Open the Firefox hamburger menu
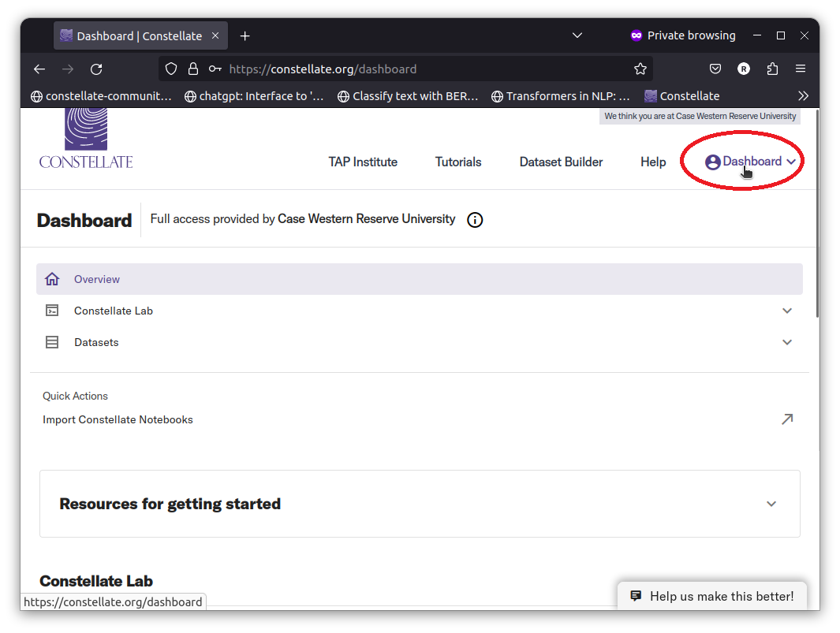Image resolution: width=840 pixels, height=633 pixels. coord(801,69)
